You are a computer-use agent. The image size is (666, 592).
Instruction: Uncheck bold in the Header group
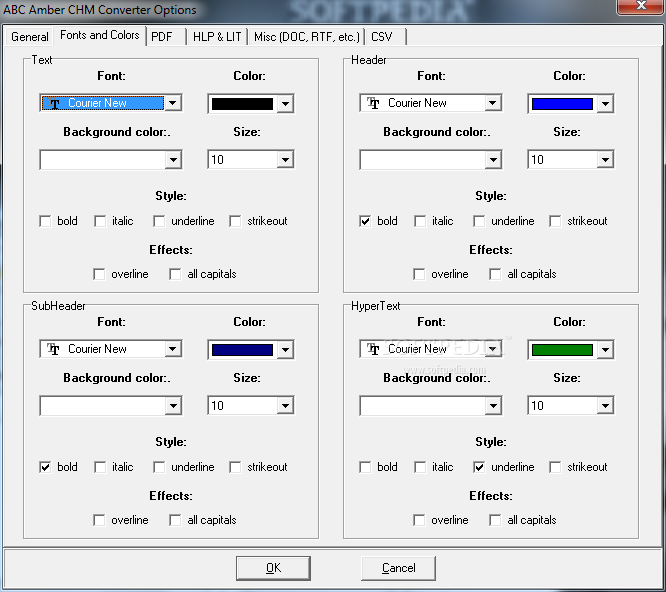click(365, 221)
